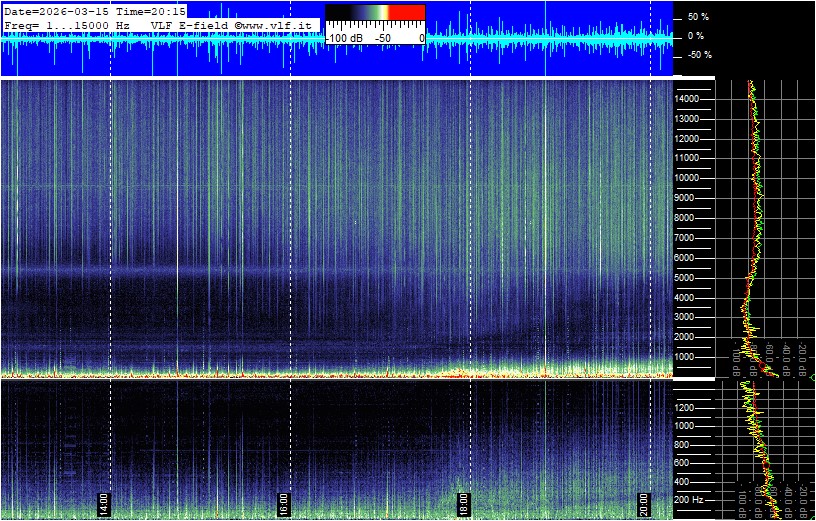Click the 14:00 time marker label

click(x=103, y=502)
